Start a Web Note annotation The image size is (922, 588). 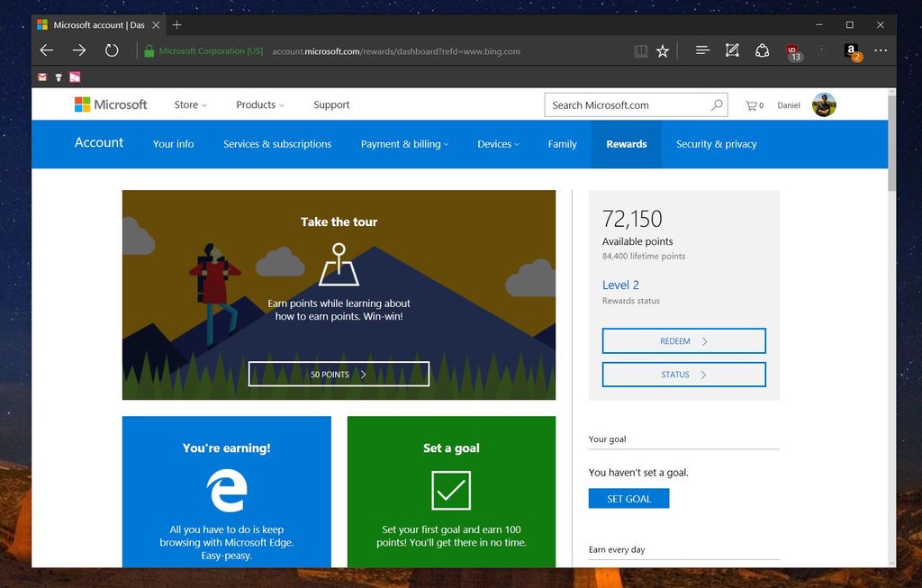click(x=732, y=51)
